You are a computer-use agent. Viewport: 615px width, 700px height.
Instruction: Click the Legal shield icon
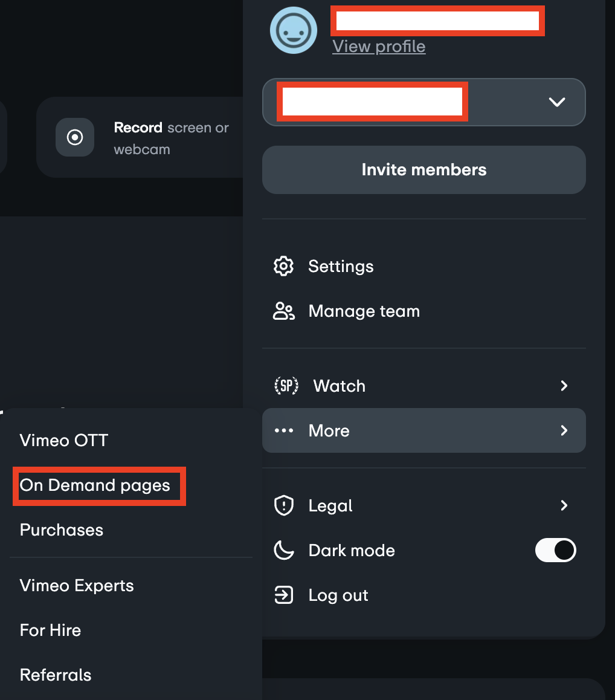coord(283,505)
